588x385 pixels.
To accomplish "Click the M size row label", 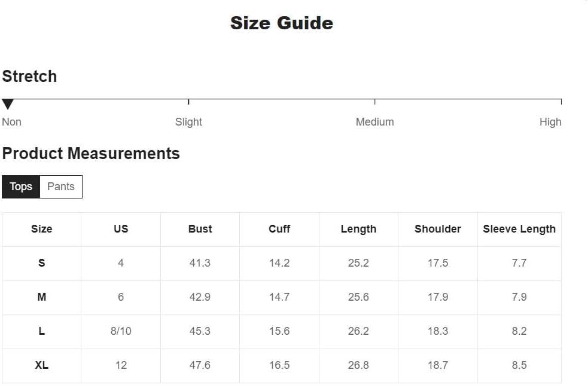I will point(41,297).
